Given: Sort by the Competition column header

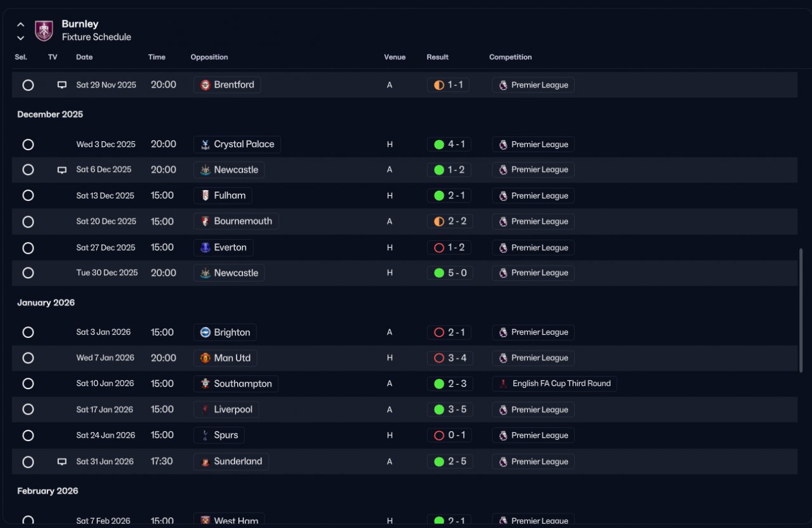Looking at the screenshot, I should (x=511, y=57).
